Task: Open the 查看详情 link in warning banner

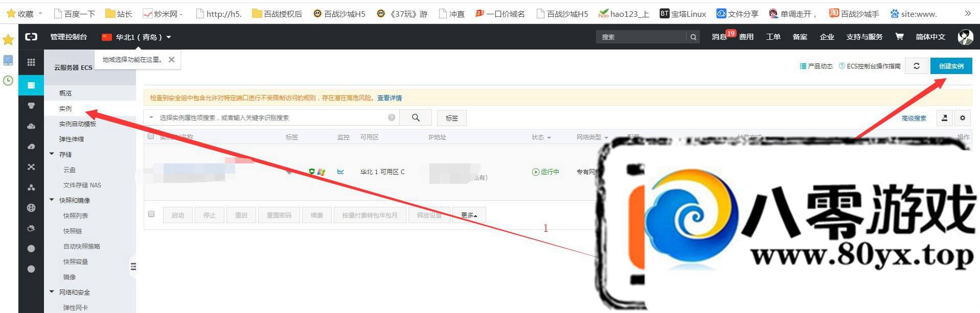Action: (x=389, y=98)
